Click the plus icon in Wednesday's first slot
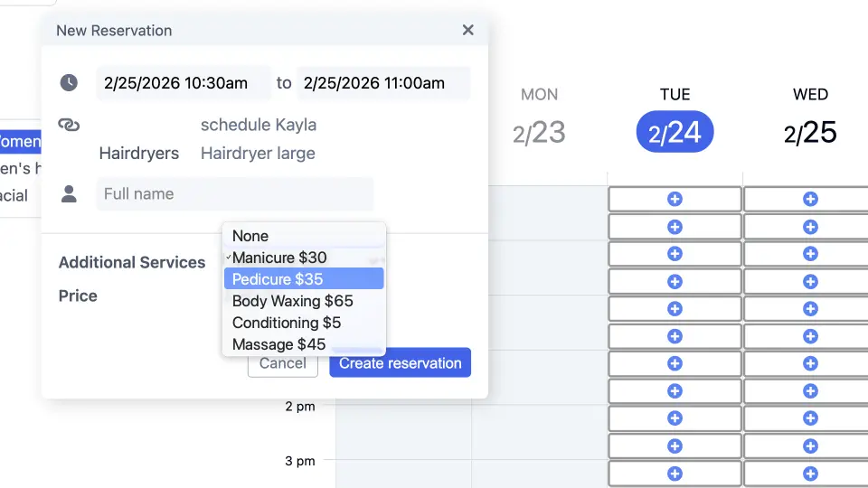868x488 pixels. (x=810, y=199)
